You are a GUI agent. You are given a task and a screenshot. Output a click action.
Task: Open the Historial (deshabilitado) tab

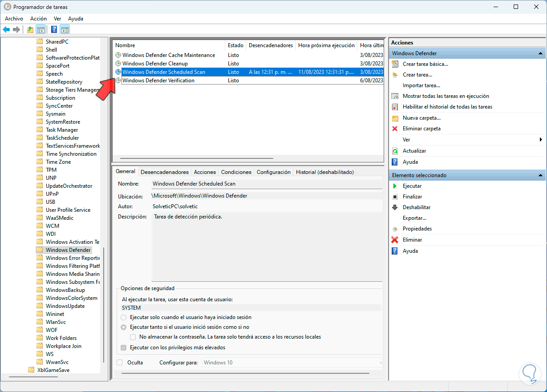325,172
